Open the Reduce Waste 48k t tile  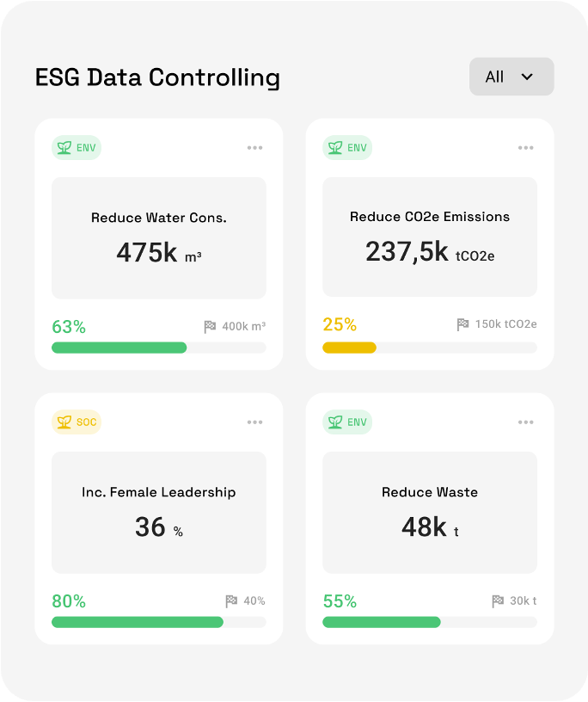click(430, 513)
